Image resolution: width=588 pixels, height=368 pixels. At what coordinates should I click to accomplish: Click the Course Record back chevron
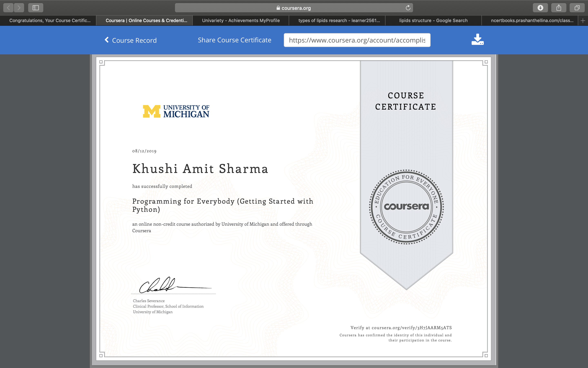[107, 40]
